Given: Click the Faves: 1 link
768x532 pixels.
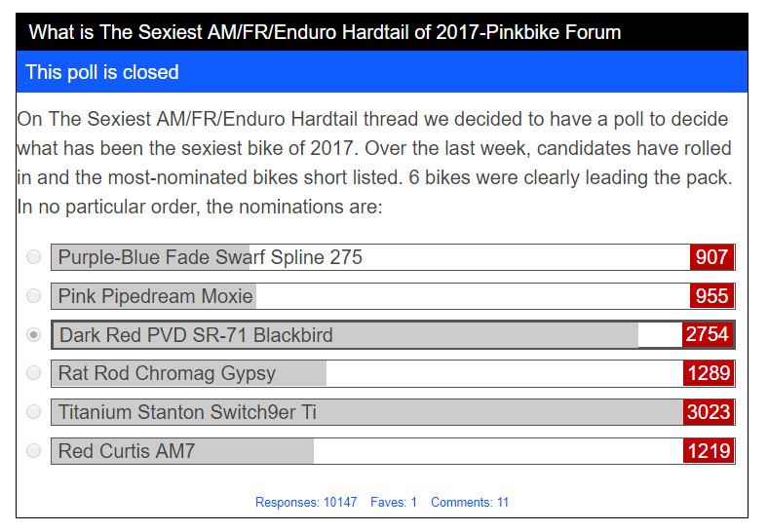Looking at the screenshot, I should 394,503.
